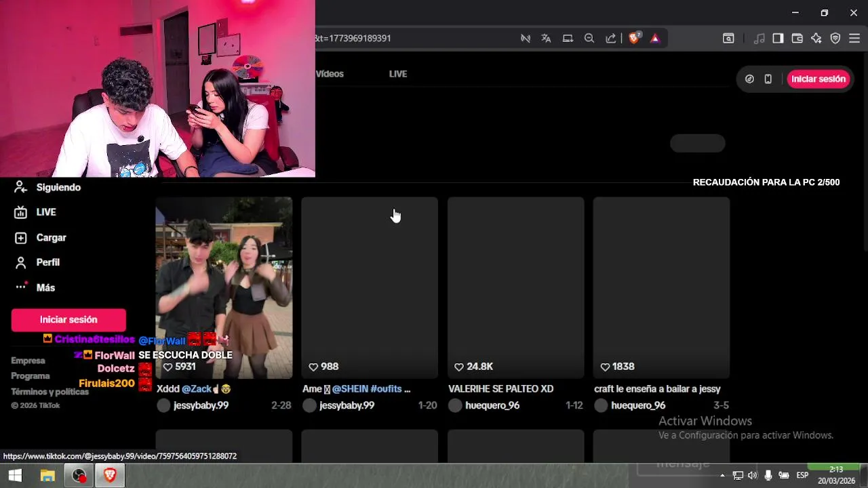Open the zoom magnifier icon in address bar
The height and width of the screenshot is (488, 868).
click(589, 39)
